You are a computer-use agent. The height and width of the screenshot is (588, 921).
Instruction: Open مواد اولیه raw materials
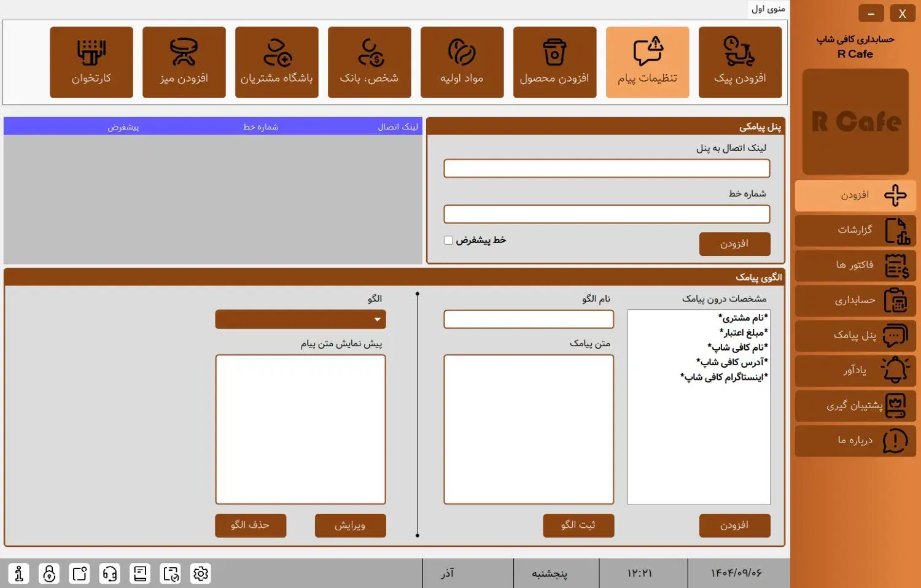click(x=462, y=61)
